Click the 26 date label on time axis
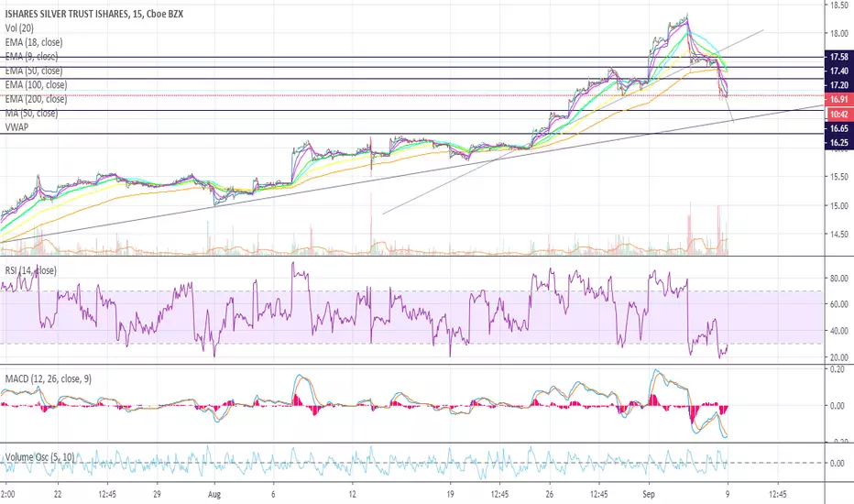The image size is (854, 504). pos(549,494)
